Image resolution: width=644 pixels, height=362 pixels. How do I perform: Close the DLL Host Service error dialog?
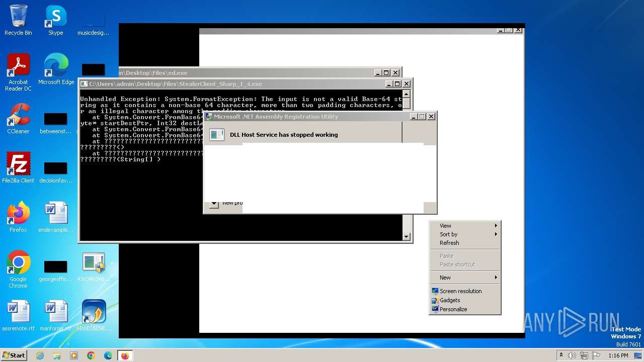(x=431, y=117)
